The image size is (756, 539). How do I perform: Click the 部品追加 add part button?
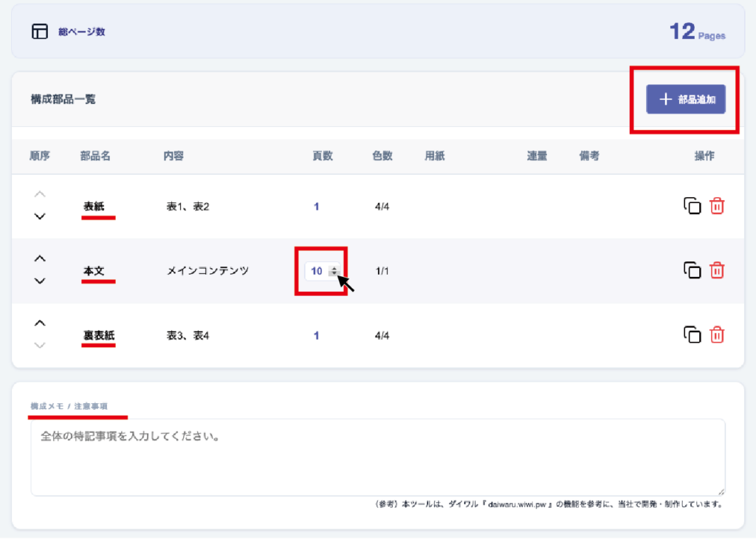[686, 100]
